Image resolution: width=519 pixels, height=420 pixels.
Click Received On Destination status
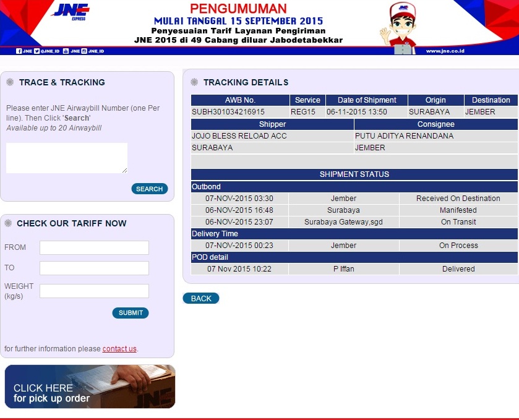(458, 199)
